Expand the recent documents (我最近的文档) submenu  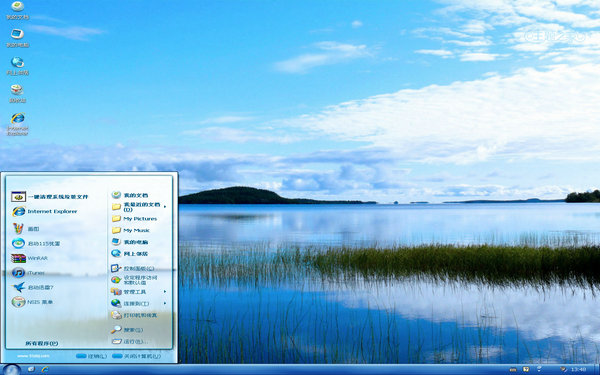click(x=139, y=207)
